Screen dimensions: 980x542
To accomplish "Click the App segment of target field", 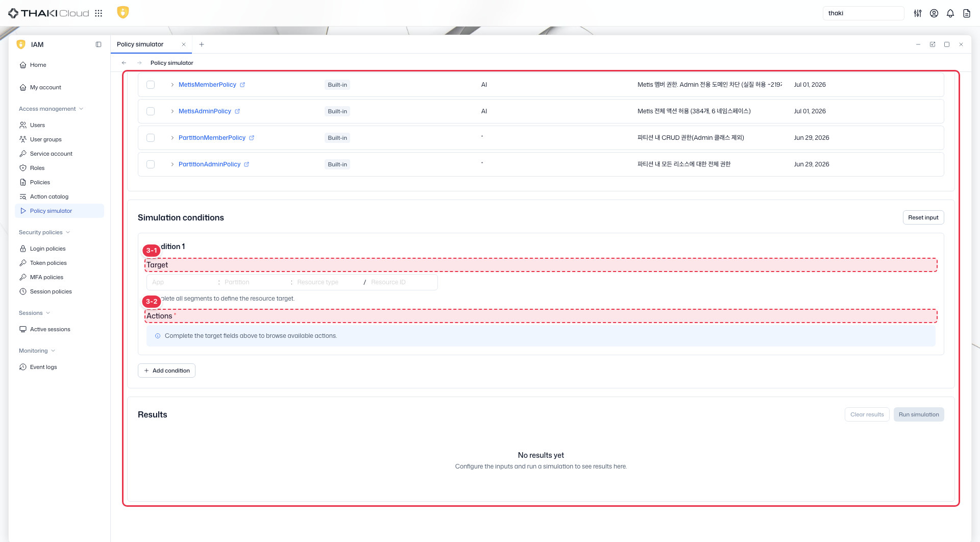I will pos(183,282).
